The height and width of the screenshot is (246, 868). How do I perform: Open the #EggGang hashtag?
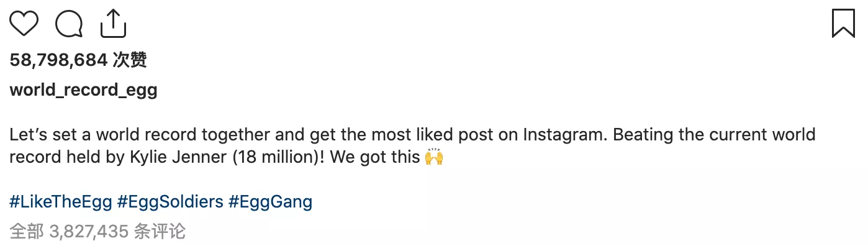pyautogui.click(x=270, y=202)
